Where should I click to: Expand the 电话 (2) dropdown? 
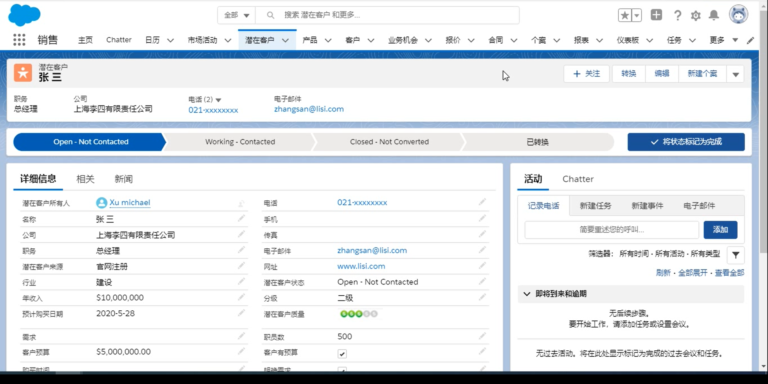(218, 99)
